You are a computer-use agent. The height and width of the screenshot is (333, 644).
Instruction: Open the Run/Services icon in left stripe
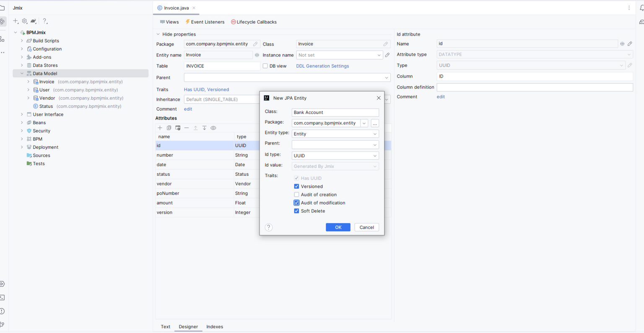click(2, 284)
